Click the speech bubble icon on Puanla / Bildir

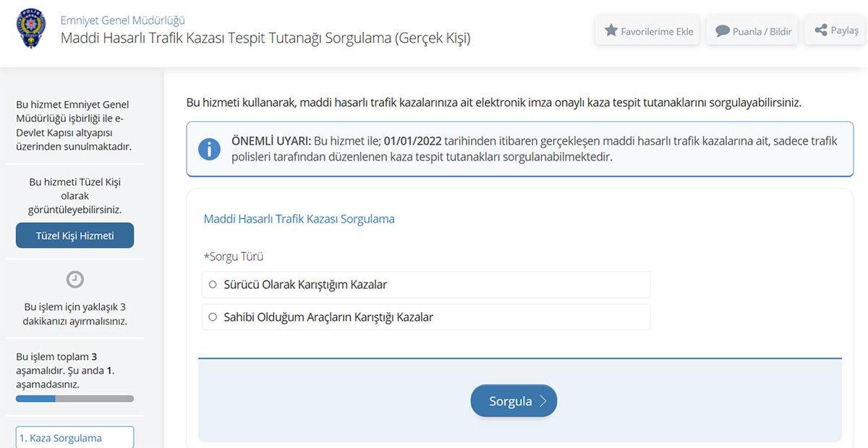click(x=721, y=31)
